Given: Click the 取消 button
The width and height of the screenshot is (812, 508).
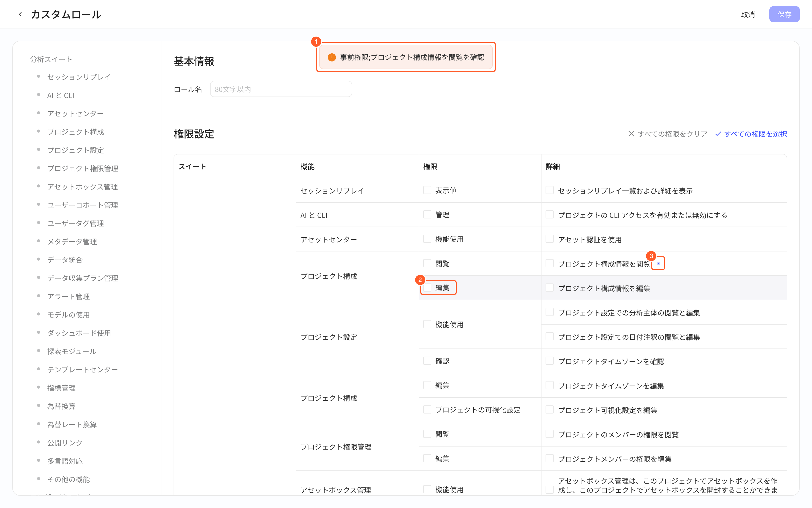Looking at the screenshot, I should click(748, 14).
